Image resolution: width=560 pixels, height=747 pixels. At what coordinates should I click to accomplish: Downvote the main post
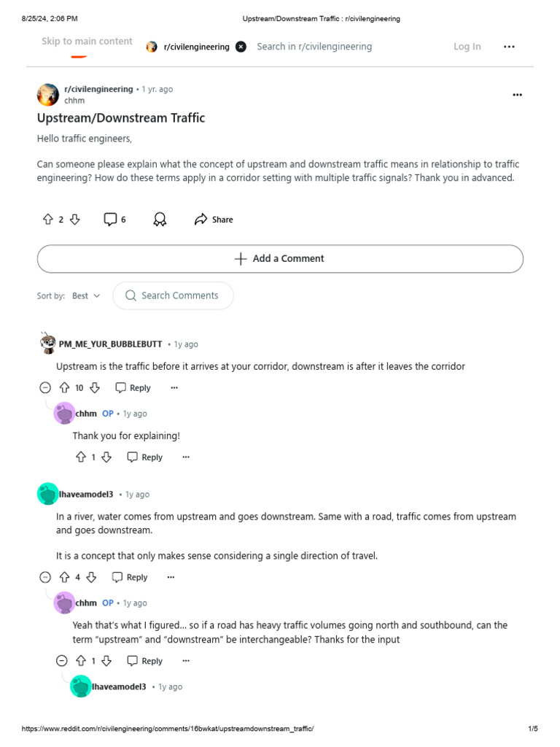coord(75,219)
